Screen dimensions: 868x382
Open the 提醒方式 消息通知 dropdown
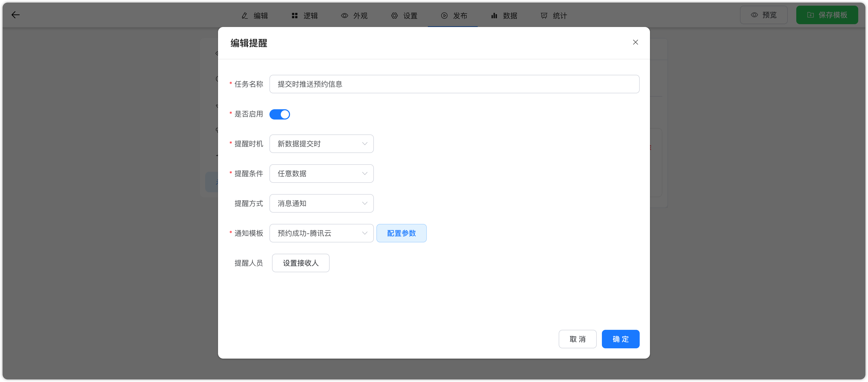[321, 203]
